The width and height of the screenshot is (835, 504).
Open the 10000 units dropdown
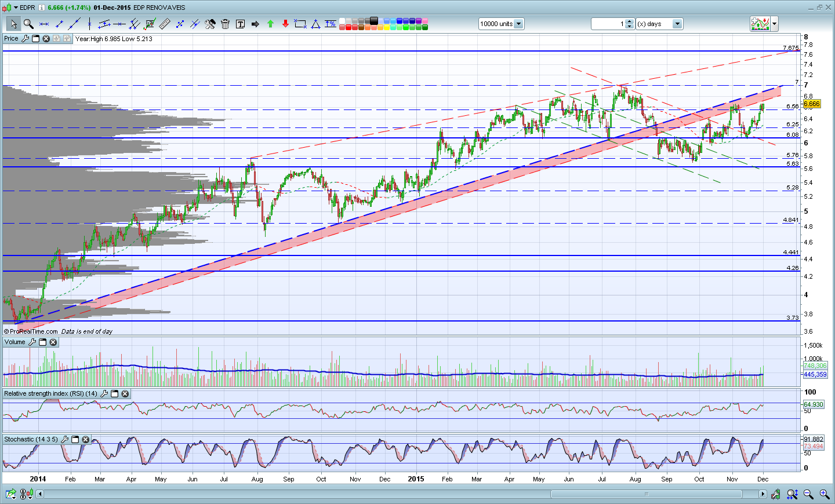(518, 24)
